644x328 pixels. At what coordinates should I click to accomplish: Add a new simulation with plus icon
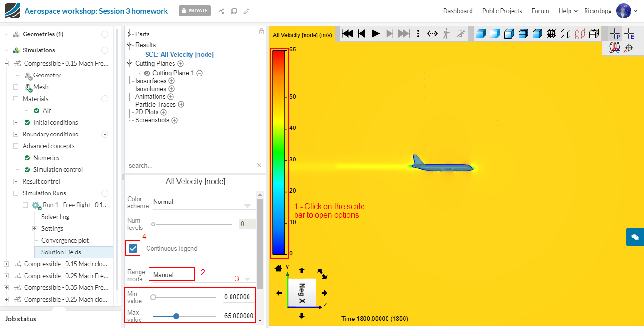click(105, 50)
